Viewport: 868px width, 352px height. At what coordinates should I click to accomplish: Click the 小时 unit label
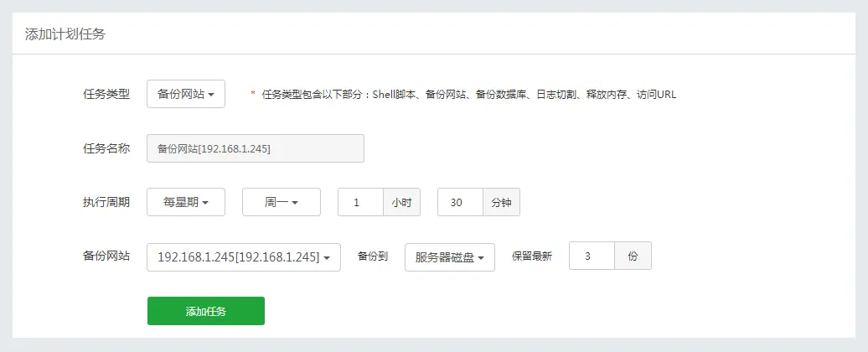pos(401,202)
